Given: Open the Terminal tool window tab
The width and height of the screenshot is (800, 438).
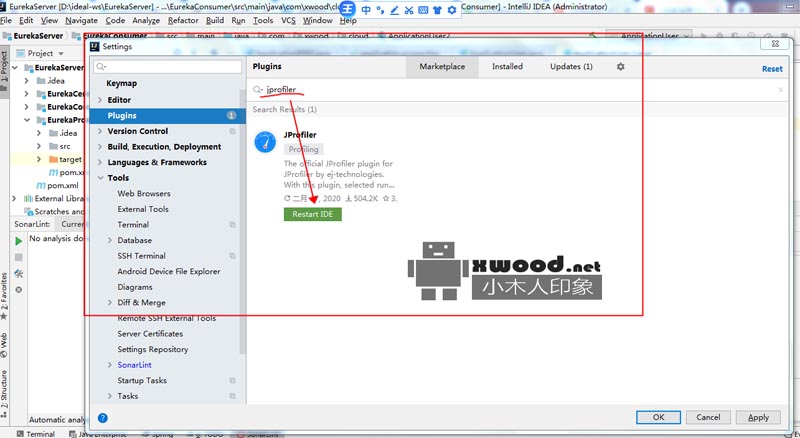Looking at the screenshot, I should point(35,433).
